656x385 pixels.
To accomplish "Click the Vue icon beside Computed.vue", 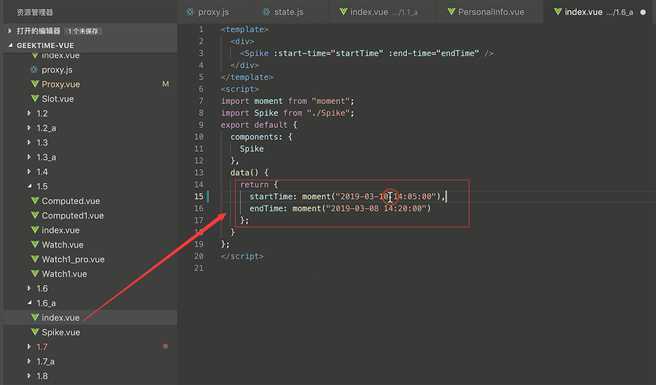I will pos(35,201).
